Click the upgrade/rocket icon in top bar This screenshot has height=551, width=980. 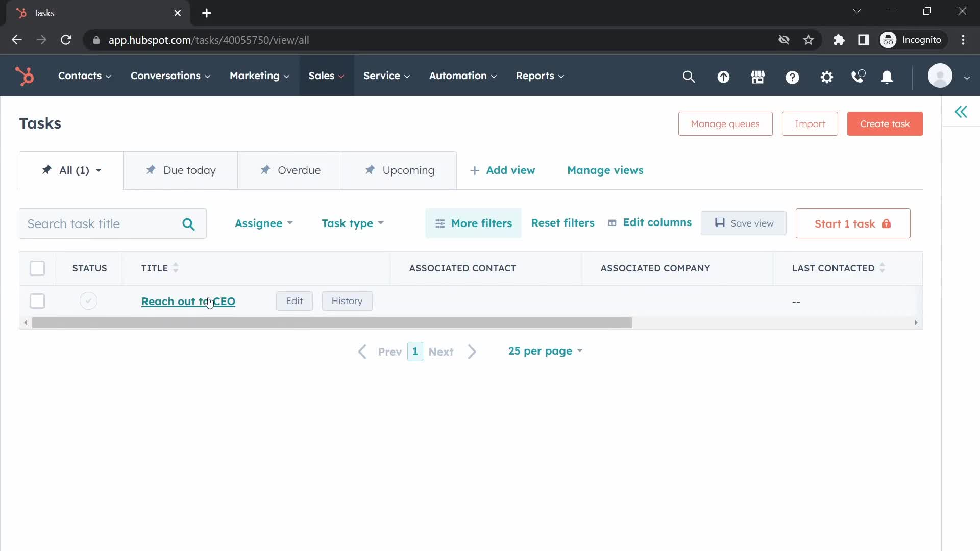pyautogui.click(x=724, y=76)
